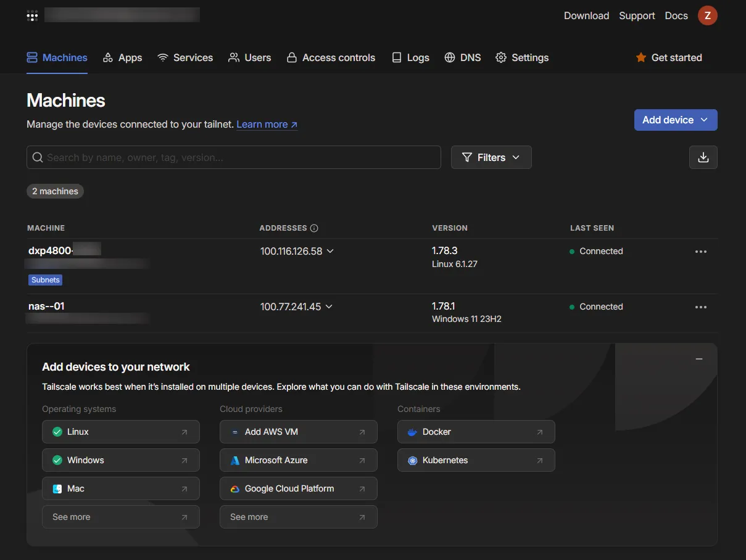The height and width of the screenshot is (560, 746).
Task: Follow the Learn more link
Action: coord(267,124)
